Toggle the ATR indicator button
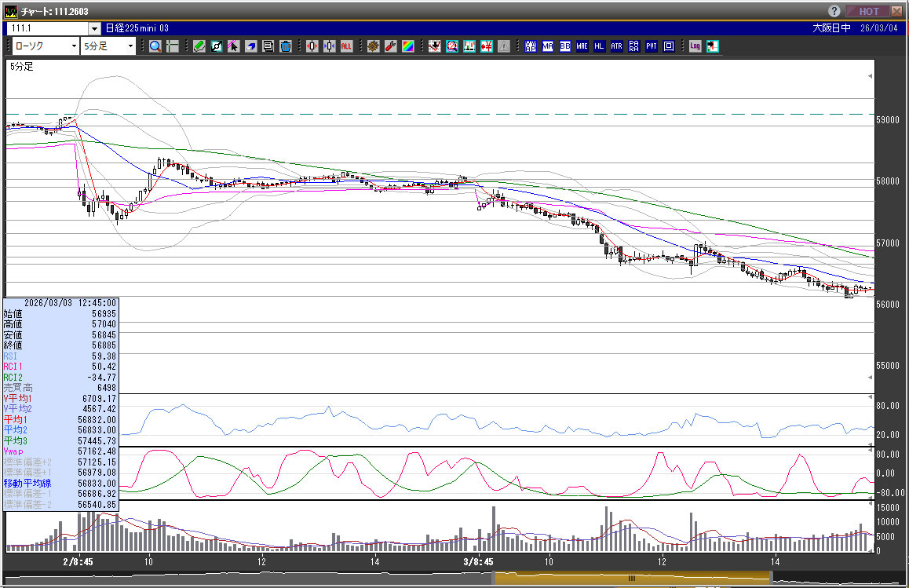This screenshot has height=588, width=909. [x=617, y=46]
